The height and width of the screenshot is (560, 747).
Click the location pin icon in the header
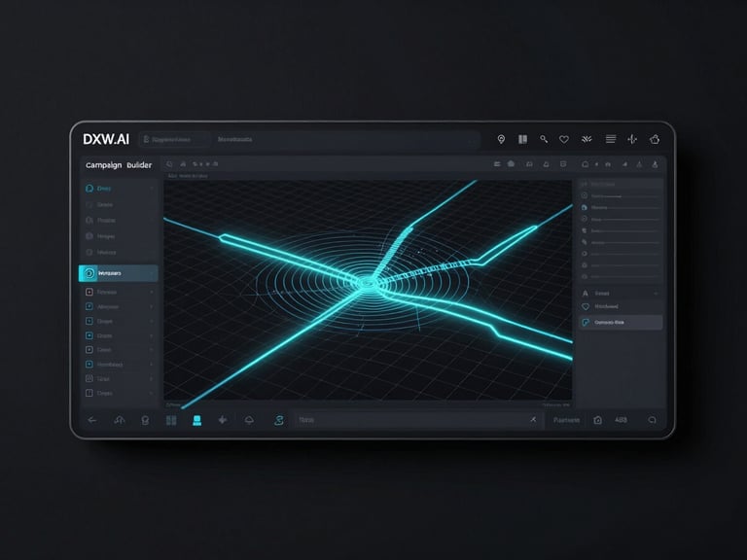click(x=501, y=139)
